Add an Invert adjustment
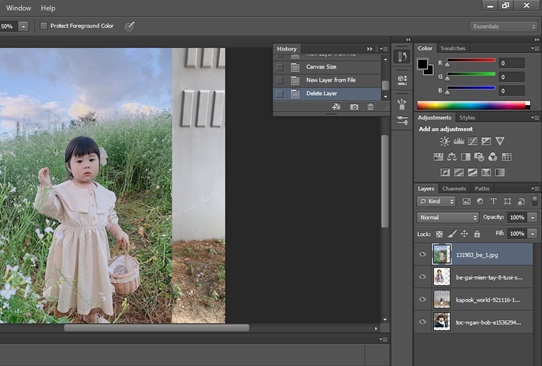 tap(445, 172)
